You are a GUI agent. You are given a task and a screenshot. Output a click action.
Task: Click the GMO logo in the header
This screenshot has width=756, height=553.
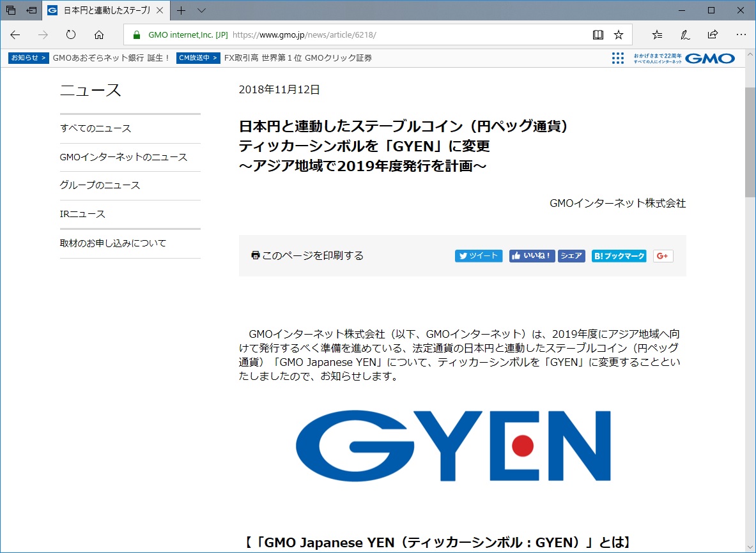tap(711, 57)
